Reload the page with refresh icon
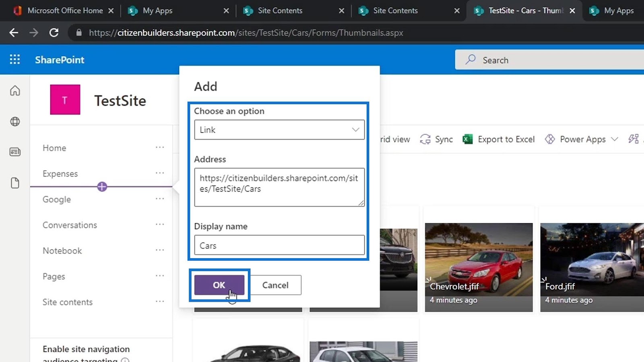Viewport: 644px width, 362px height. pos(54,33)
